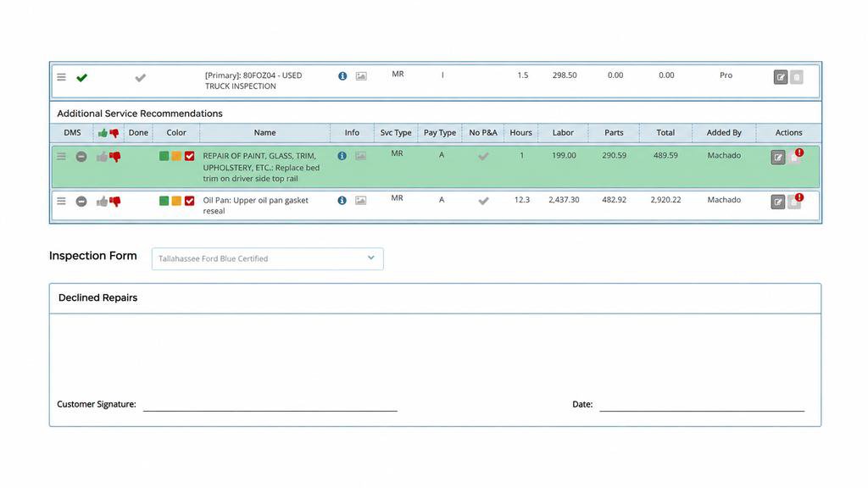
Task: Click the Labor column header
Action: pos(563,133)
